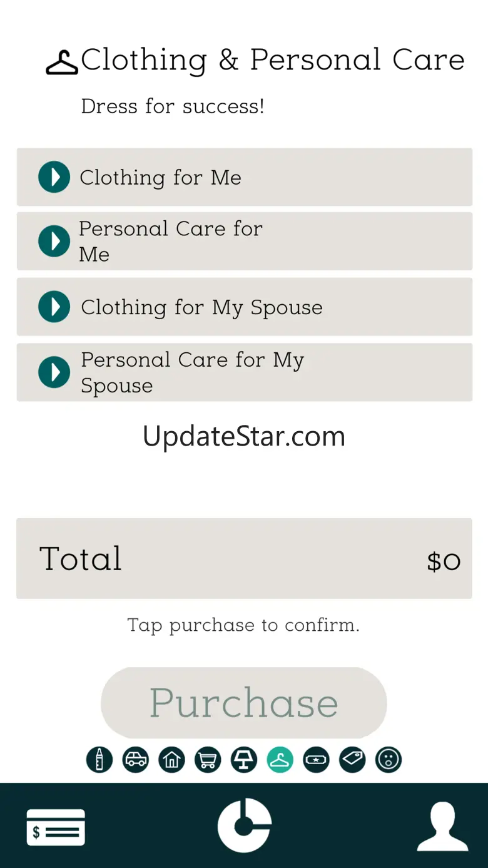This screenshot has width=488, height=868.
Task: Open the user profile icon in bottom bar
Action: point(442,827)
